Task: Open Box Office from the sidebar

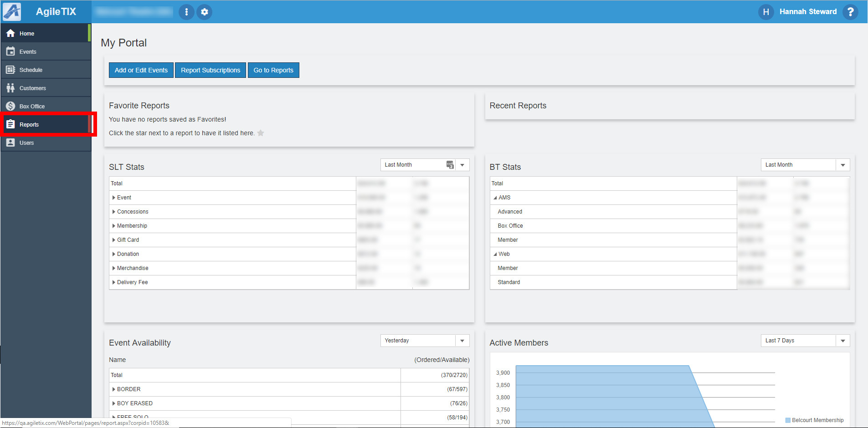Action: point(32,106)
